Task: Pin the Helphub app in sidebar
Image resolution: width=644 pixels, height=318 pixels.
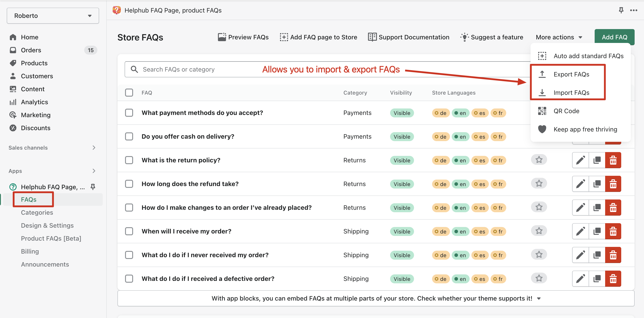Action: click(93, 187)
